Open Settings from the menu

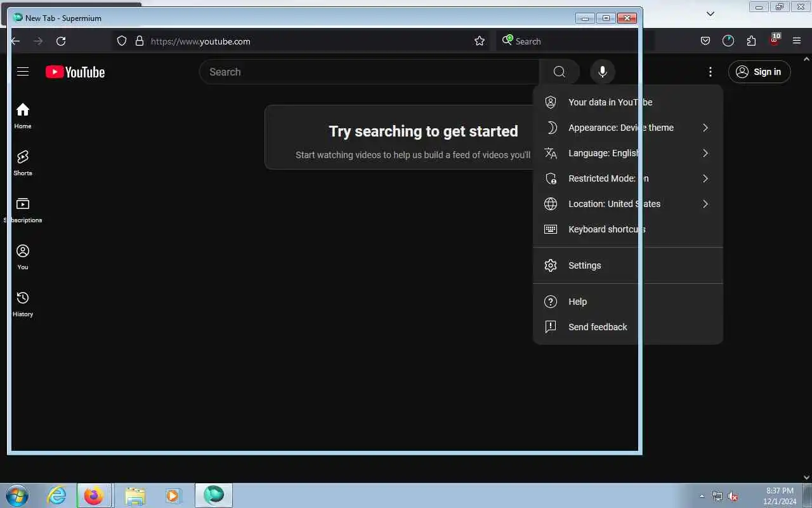[x=628, y=265]
